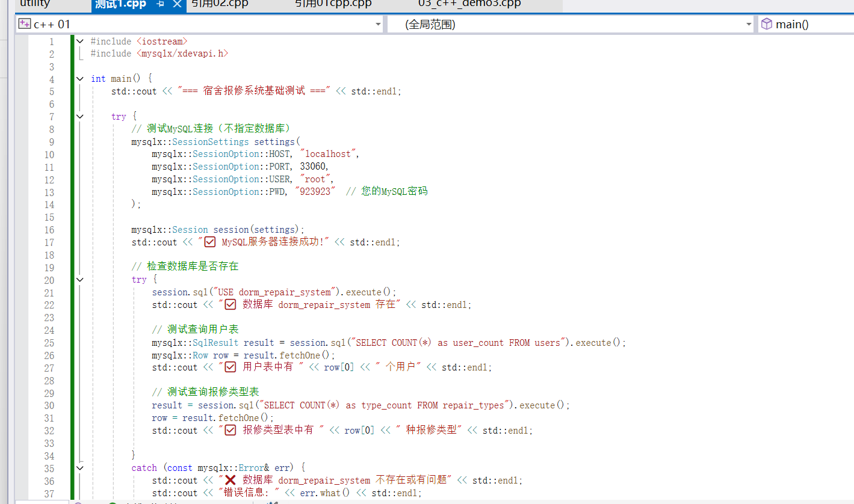The height and width of the screenshot is (504, 854).
Task: Click "mysqlx::Session session(settings);" line
Action: 218,230
